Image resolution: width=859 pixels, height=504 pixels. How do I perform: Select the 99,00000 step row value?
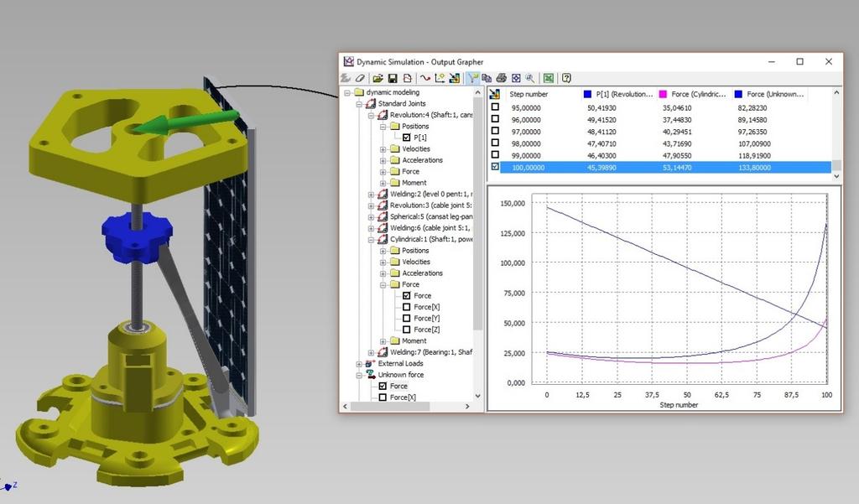[x=526, y=156]
